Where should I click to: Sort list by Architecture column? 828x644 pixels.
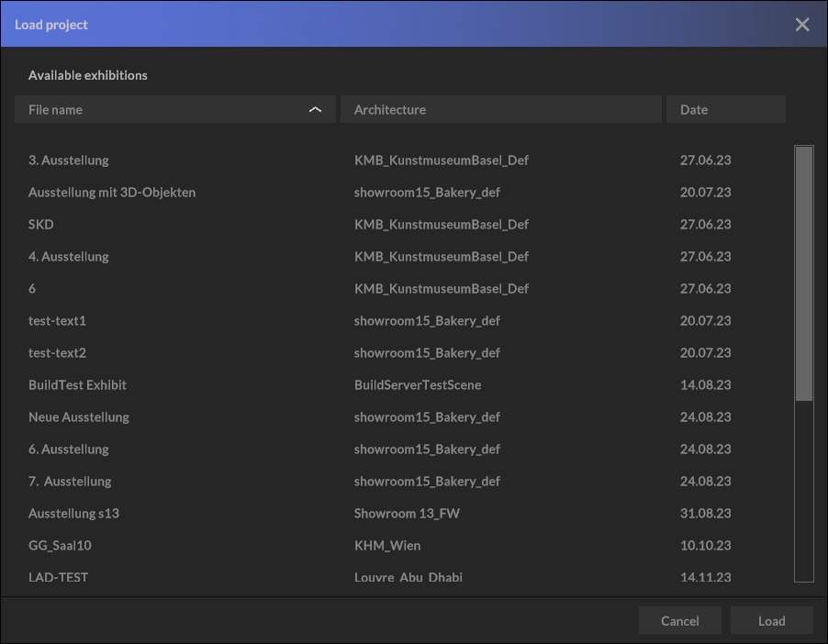click(x=500, y=109)
